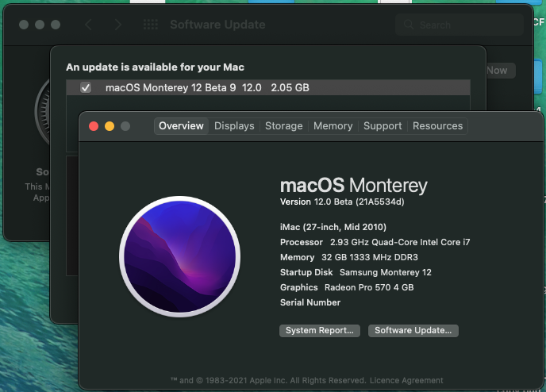Click Processor 2.93 GHz Quad-Core text
The width and height of the screenshot is (546, 392).
click(375, 242)
